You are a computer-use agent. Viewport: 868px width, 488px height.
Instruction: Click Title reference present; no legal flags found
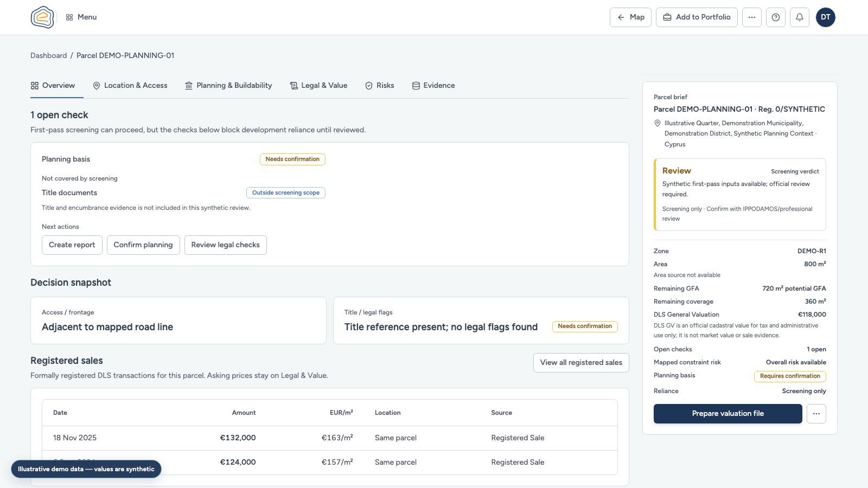[441, 327]
